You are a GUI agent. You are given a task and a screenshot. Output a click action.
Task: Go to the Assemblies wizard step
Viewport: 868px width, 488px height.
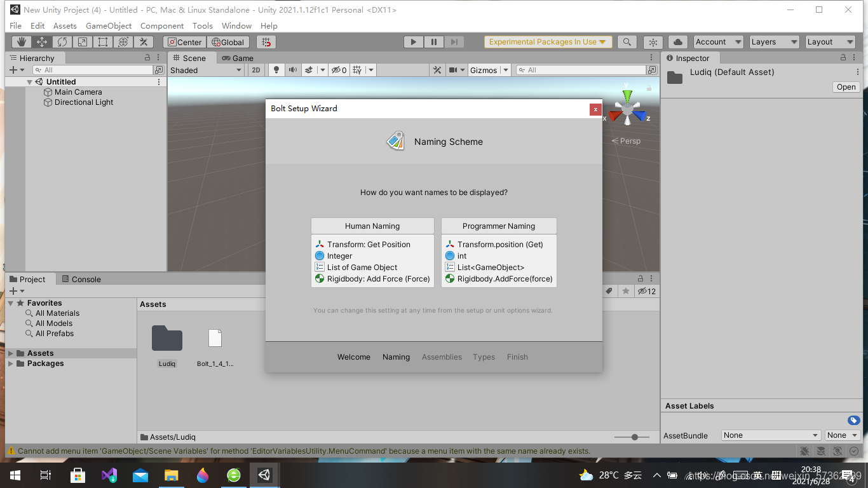coord(442,357)
